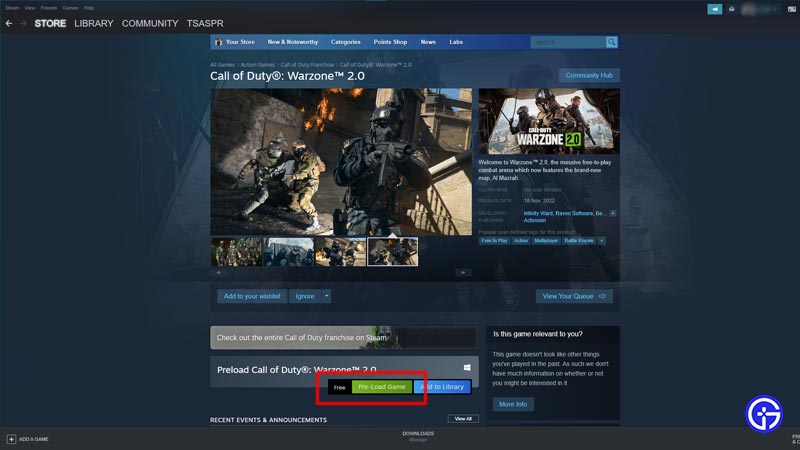Screen dimensions: 800x450
Task: Click the All Games breadcrumb
Action: (222, 65)
